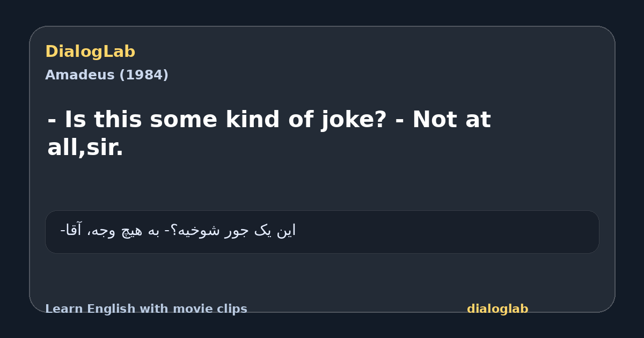Screen dimensions: 644x338
Task: Select the word "English" in the footer
Action: pyautogui.click(x=112, y=309)
